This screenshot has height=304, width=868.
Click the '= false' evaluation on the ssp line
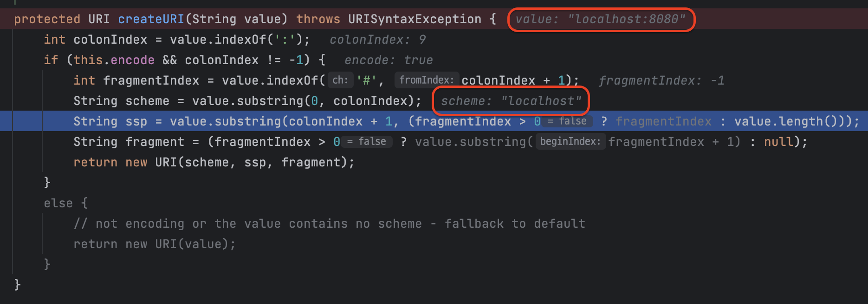click(567, 121)
